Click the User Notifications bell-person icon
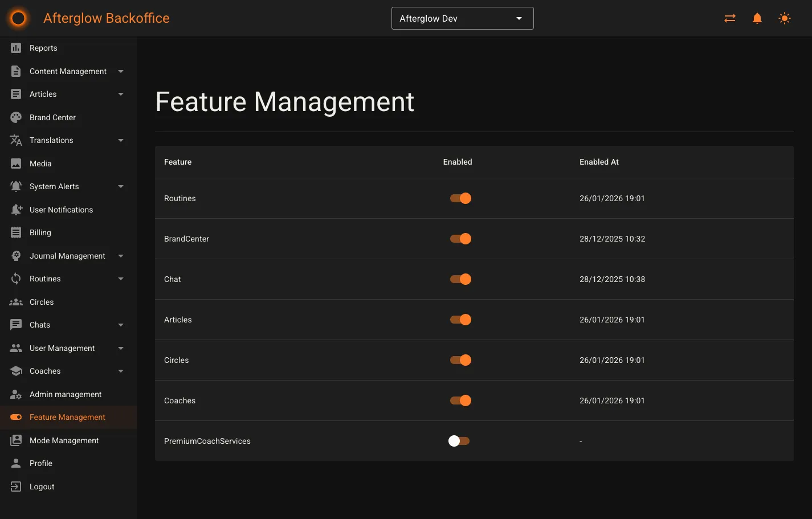The width and height of the screenshot is (812, 519). pos(15,210)
